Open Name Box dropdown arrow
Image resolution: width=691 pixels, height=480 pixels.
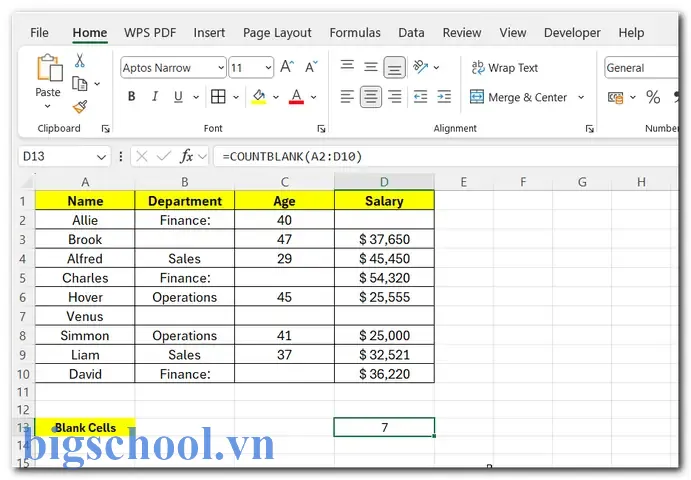(x=101, y=157)
